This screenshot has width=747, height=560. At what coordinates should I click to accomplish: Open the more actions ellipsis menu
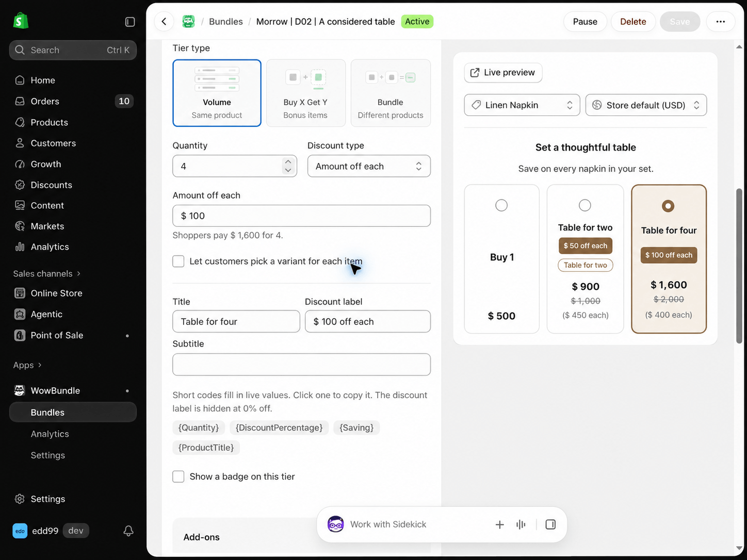point(721,22)
